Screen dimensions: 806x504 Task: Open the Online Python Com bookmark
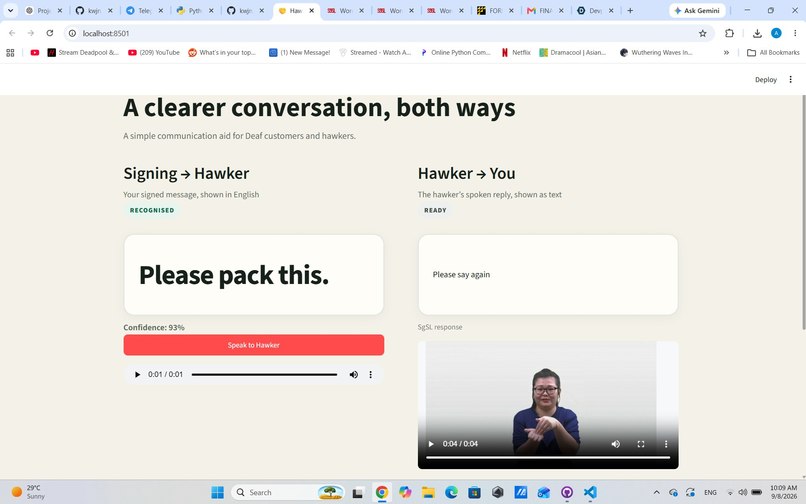tap(455, 52)
